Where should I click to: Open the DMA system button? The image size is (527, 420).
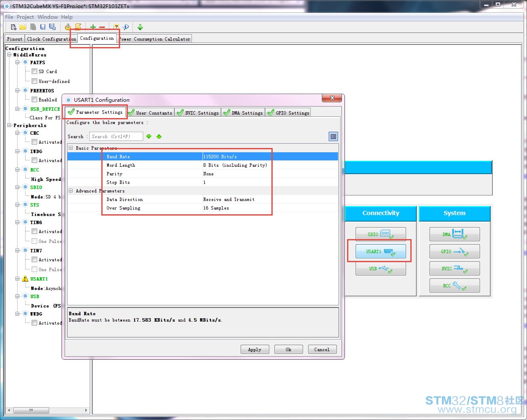coord(455,234)
